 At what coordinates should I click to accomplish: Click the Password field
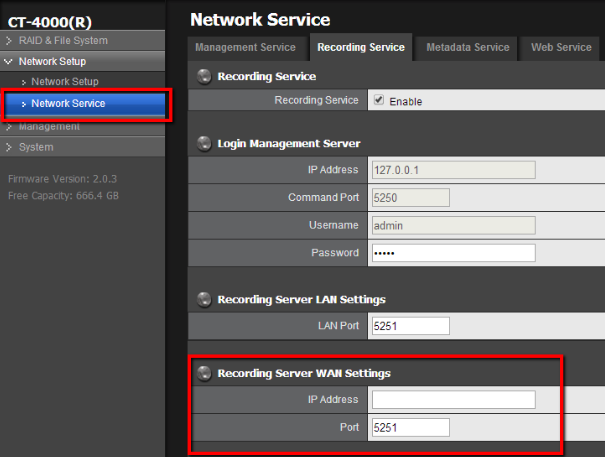[453, 253]
